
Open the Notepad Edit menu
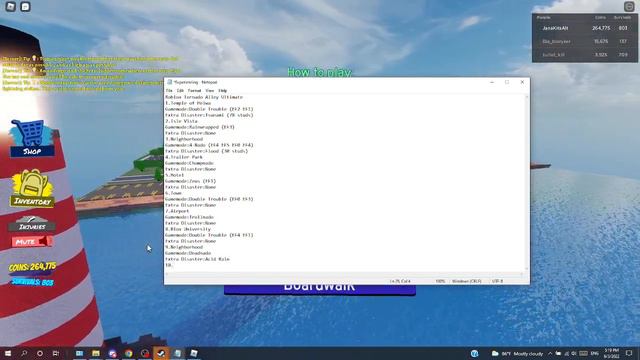(180, 91)
